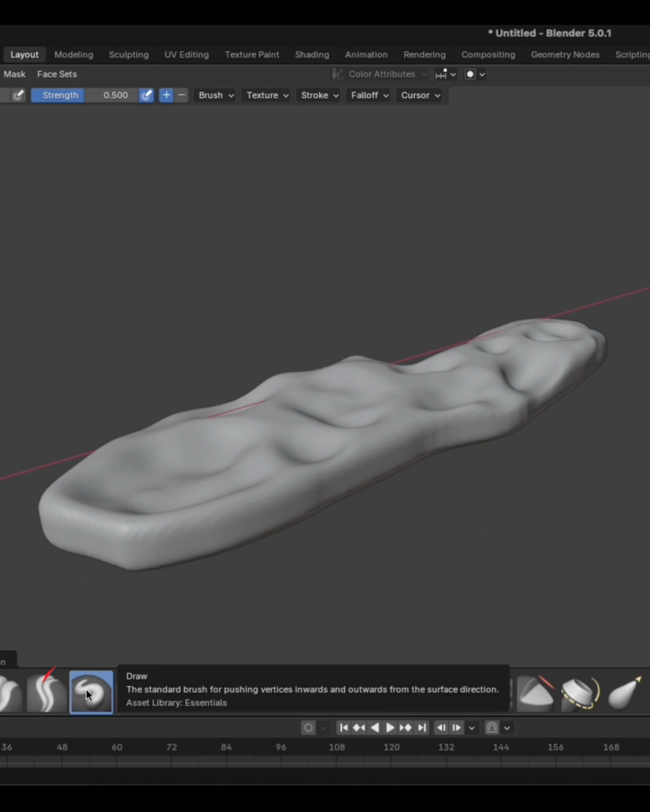Jump to the previous keyframe
The width and height of the screenshot is (650, 812).
[x=359, y=728]
